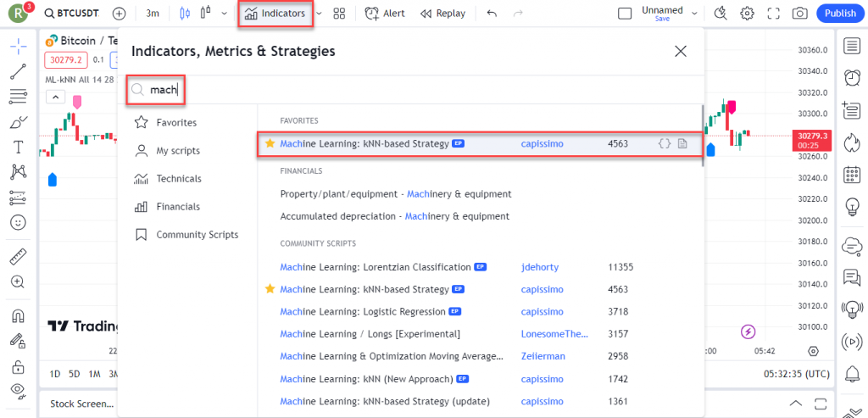This screenshot has height=418, width=868.
Task: Open the Community Scripts category
Action: click(x=186, y=235)
